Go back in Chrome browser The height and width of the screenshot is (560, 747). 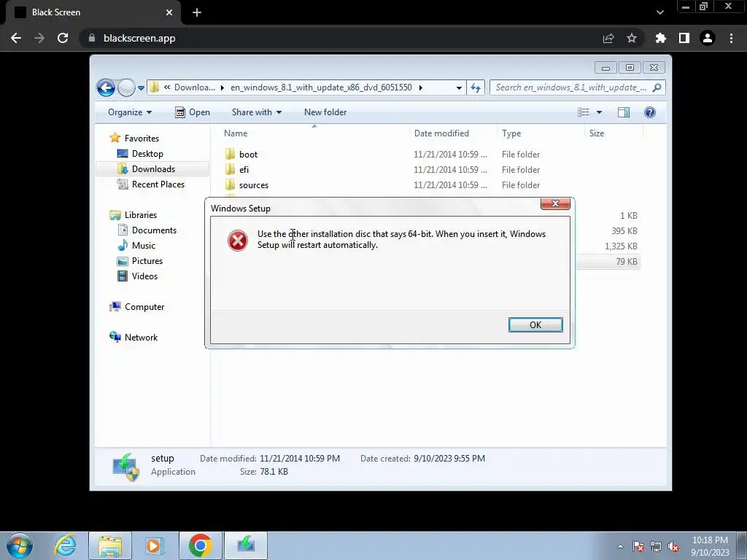click(x=16, y=38)
